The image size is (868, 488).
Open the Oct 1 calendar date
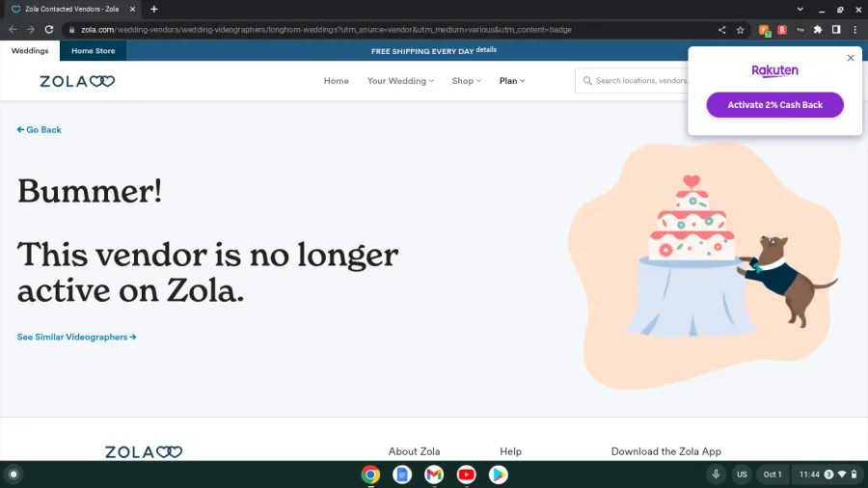pyautogui.click(x=773, y=474)
